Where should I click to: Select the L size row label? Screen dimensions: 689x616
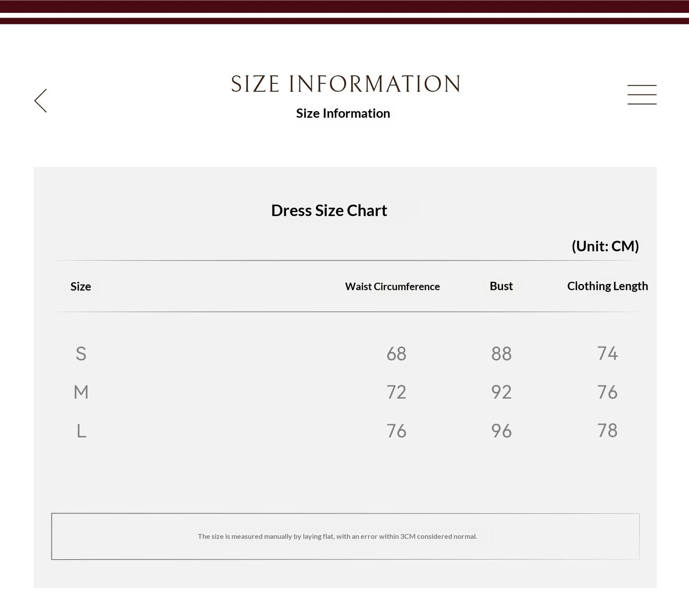point(82,431)
